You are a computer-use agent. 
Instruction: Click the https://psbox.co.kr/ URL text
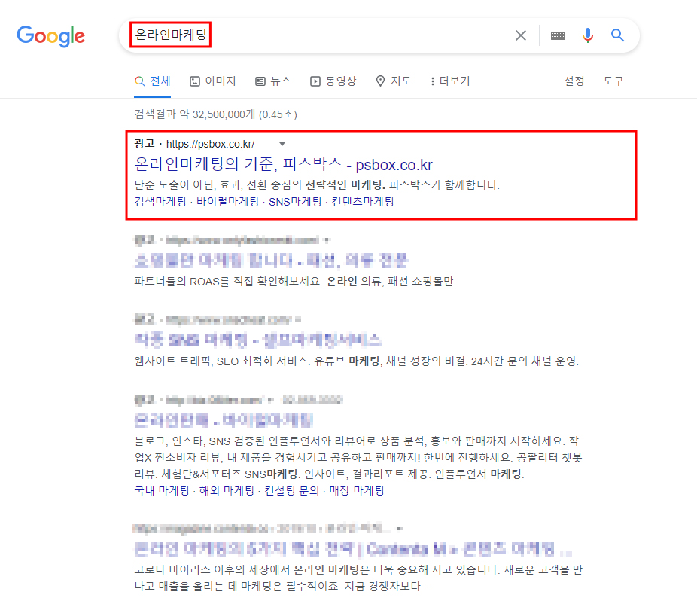[x=210, y=144]
